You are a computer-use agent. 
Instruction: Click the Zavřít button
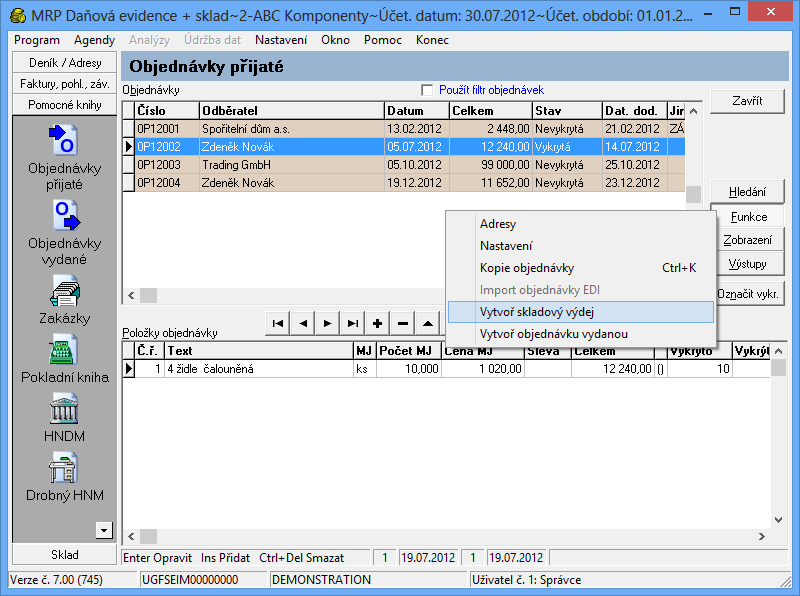click(746, 101)
